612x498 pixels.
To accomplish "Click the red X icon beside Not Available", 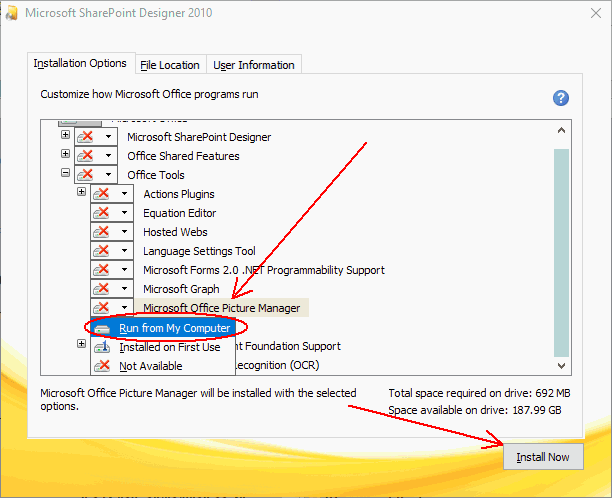I will tap(102, 366).
